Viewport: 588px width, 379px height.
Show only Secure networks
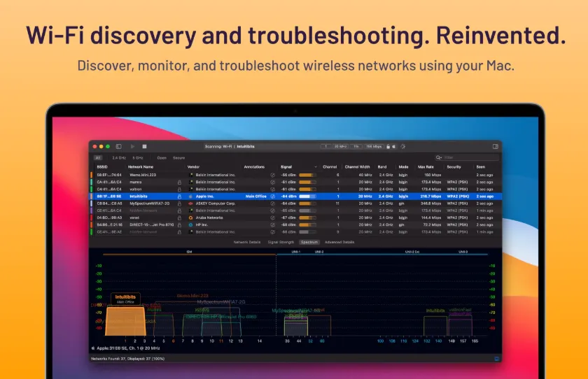point(179,158)
